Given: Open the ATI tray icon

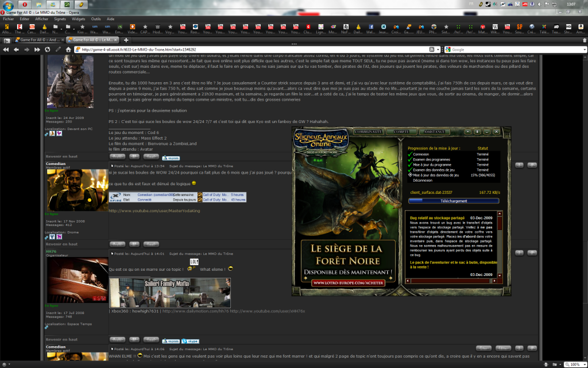Looking at the screenshot, I should [x=525, y=5].
